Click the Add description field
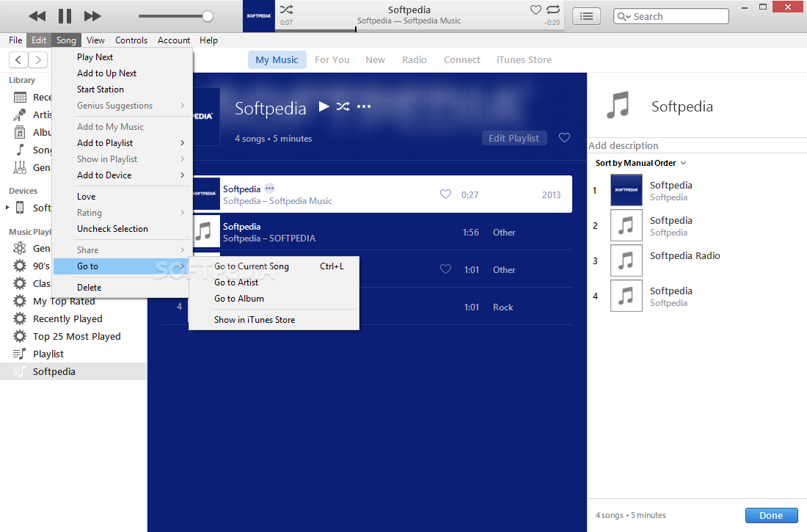 [x=698, y=145]
